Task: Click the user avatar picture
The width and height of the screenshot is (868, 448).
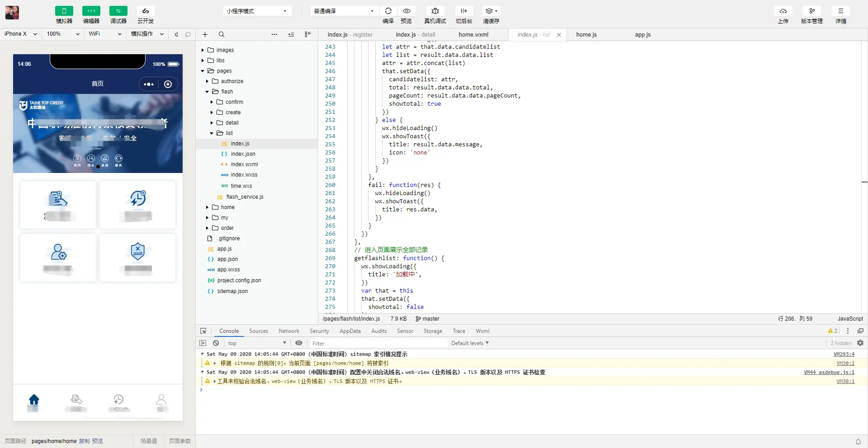Action: point(12,13)
